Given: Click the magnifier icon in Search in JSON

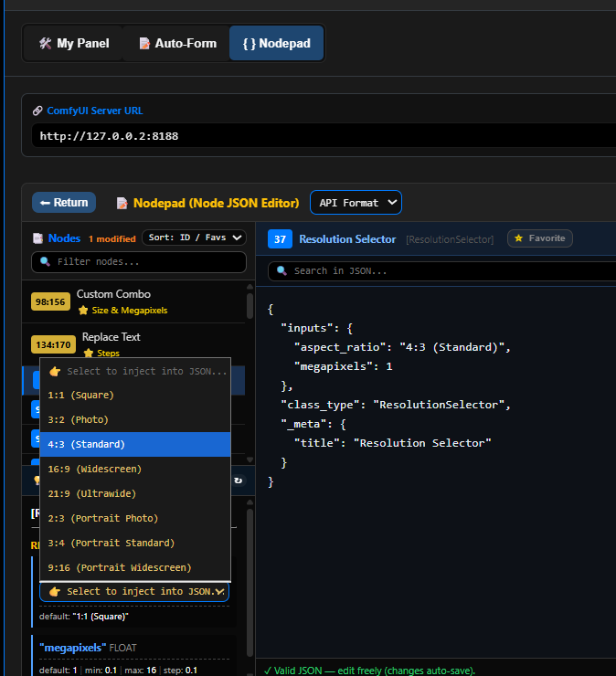Looking at the screenshot, I should [281, 270].
